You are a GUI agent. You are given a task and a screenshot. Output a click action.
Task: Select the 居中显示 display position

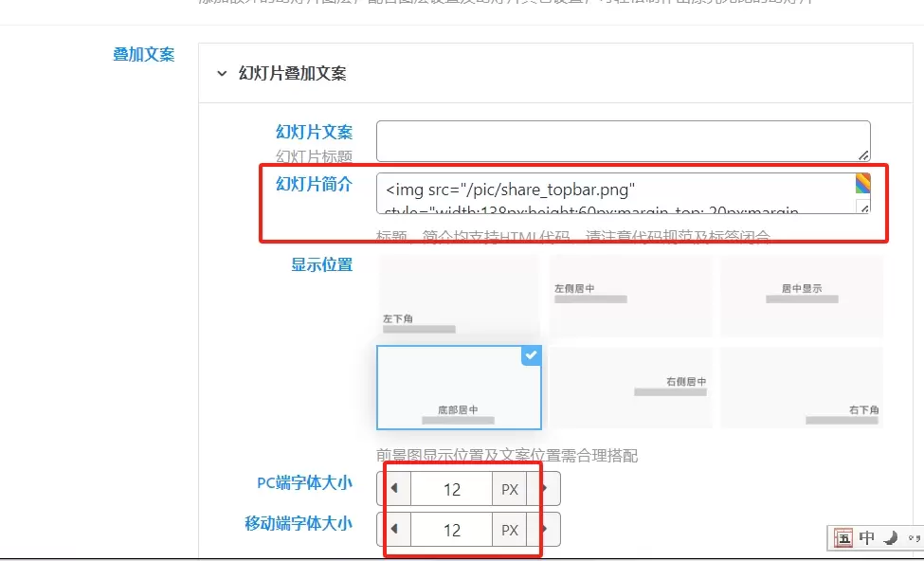[801, 294]
